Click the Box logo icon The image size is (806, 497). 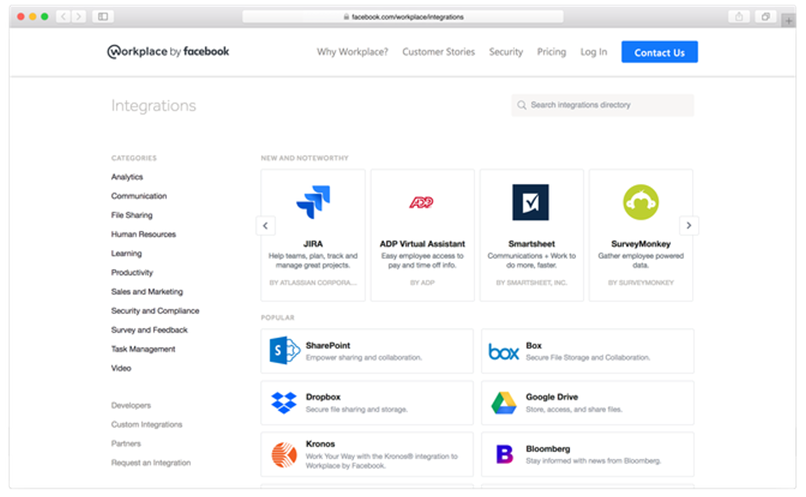[503, 352]
